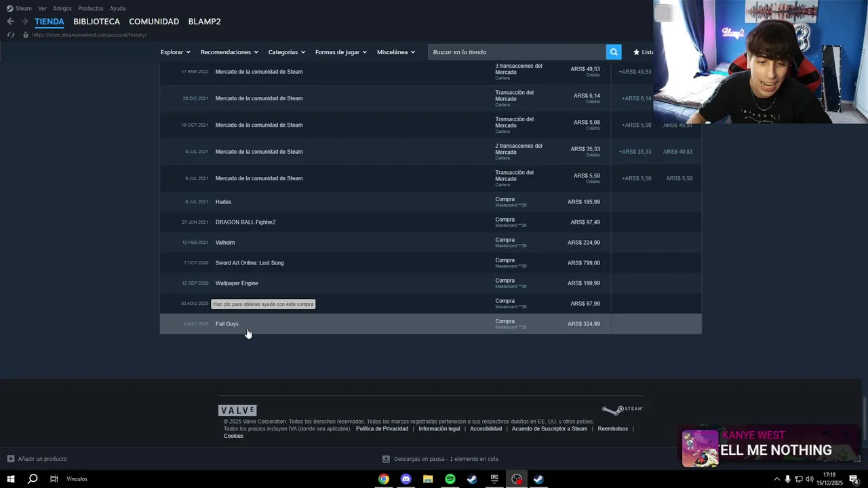Open Windows notification center
This screenshot has width=868, height=488.
point(854,479)
